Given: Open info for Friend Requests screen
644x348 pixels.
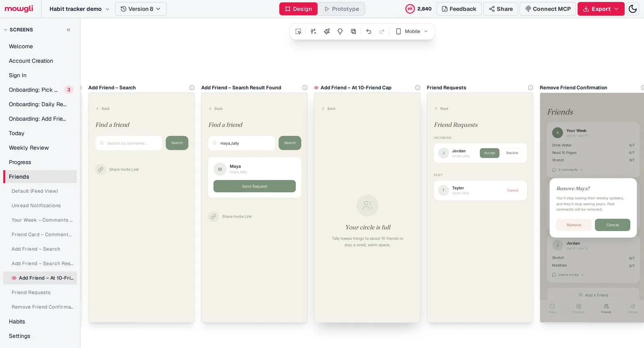Looking at the screenshot, I should [x=530, y=88].
